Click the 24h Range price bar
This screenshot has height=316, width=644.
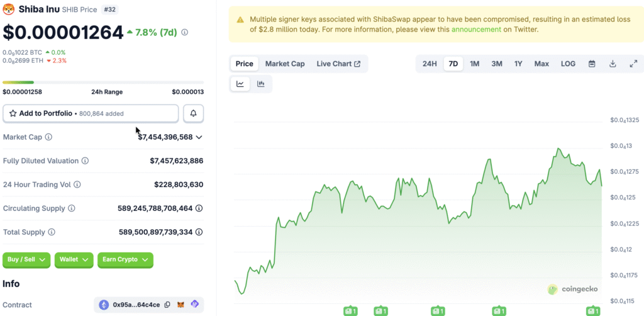point(103,82)
